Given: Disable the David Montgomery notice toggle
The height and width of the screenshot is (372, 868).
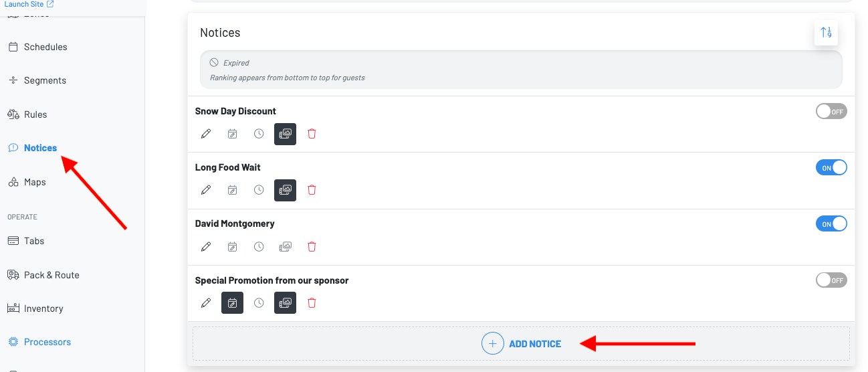Looking at the screenshot, I should click(x=831, y=224).
